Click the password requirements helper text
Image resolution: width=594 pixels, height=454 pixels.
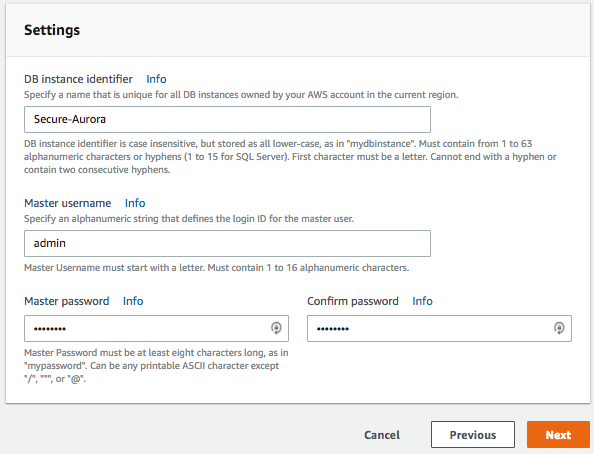coord(156,366)
